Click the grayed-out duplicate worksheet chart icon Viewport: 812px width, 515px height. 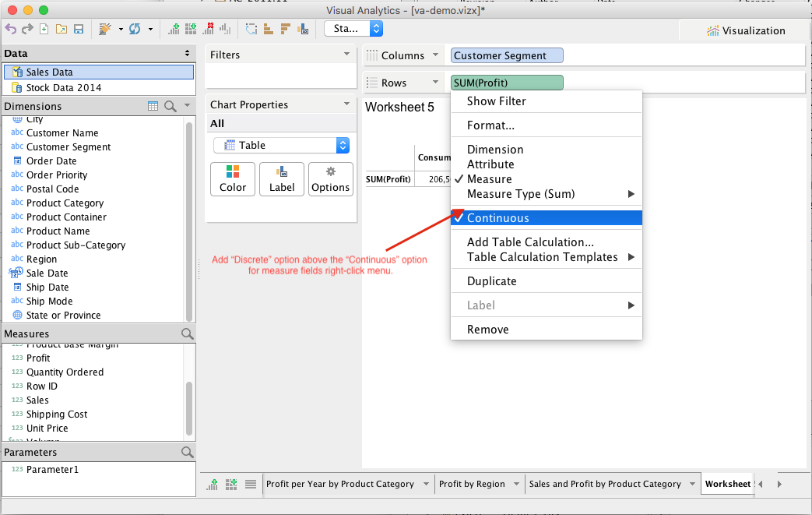click(x=225, y=29)
